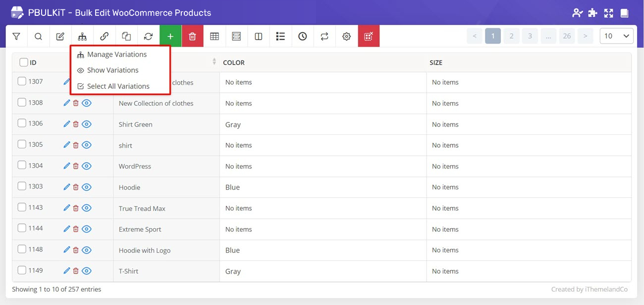Screen dimensions: 644x305
Task: Click the sort arrows in the column header
Action: pyautogui.click(x=214, y=61)
